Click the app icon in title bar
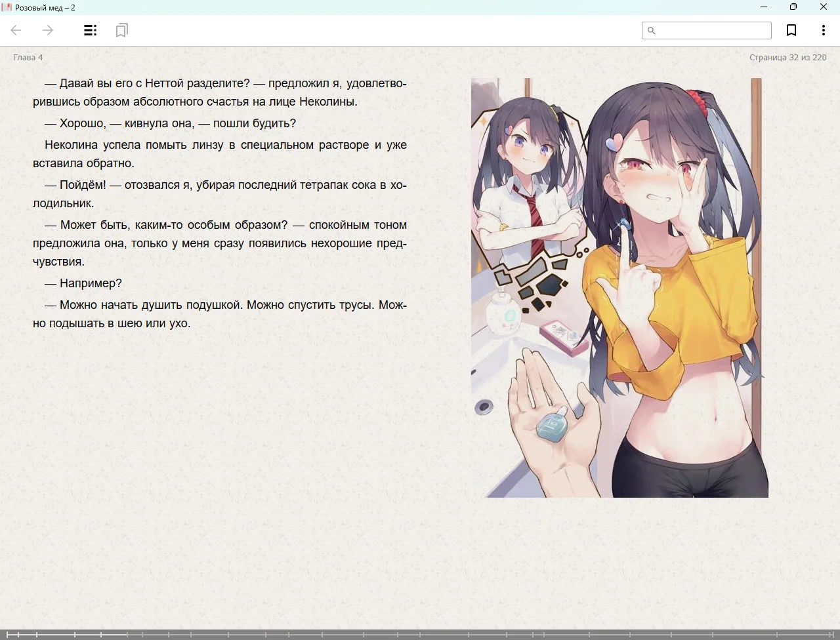The image size is (840, 640). point(7,7)
